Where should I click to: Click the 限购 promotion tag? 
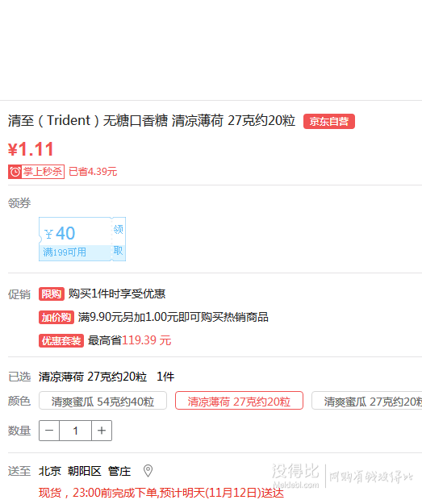pyautogui.click(x=52, y=294)
